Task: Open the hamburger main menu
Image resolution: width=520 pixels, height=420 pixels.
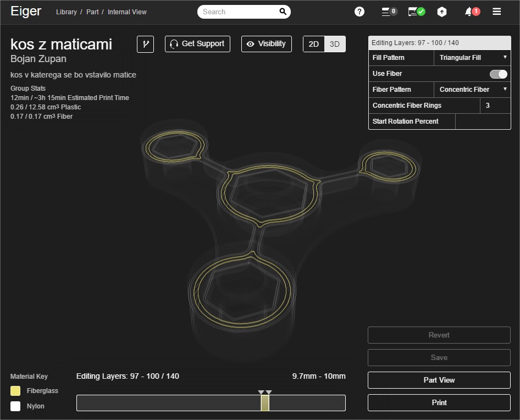Action: pyautogui.click(x=497, y=12)
